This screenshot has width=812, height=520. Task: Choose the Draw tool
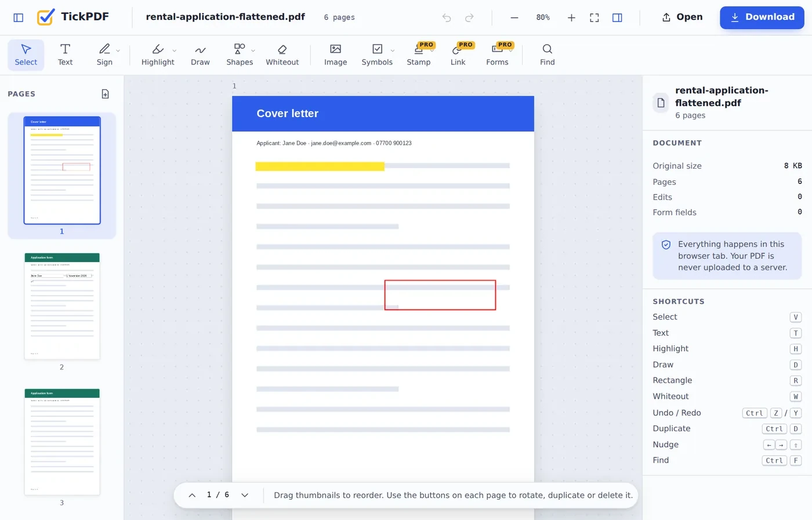click(x=200, y=54)
